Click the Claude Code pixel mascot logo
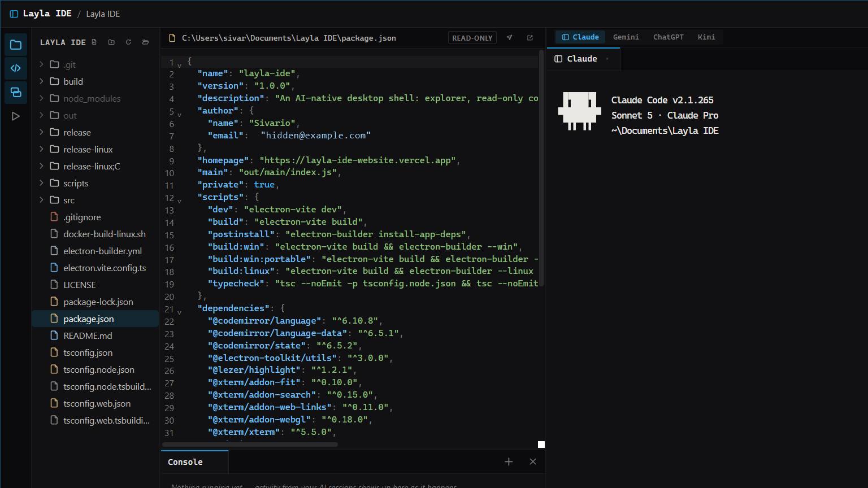This screenshot has height=488, width=868. (x=579, y=111)
